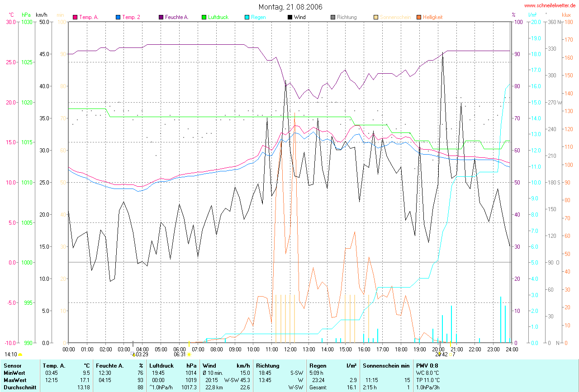
Task: Click the 18:00 time axis label
Action: (401, 349)
